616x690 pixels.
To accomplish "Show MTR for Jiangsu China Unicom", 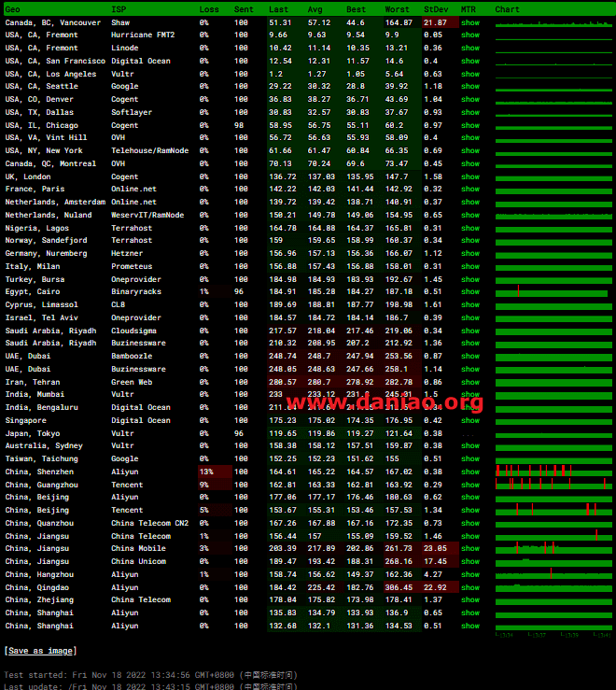I will pos(469,562).
